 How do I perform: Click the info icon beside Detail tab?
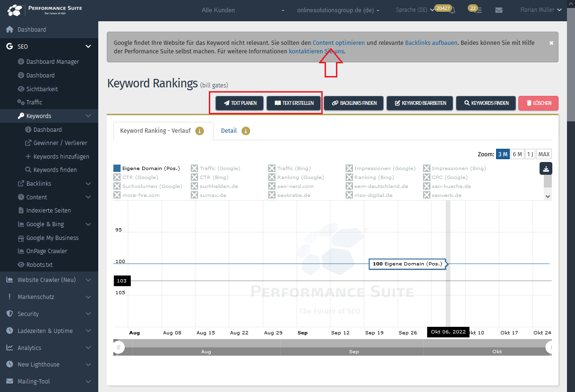(x=245, y=131)
